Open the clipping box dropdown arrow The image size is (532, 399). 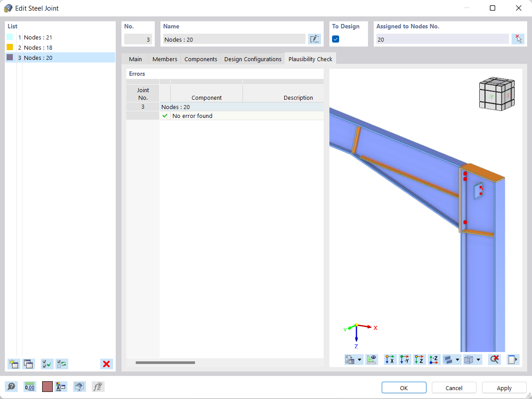click(x=478, y=360)
